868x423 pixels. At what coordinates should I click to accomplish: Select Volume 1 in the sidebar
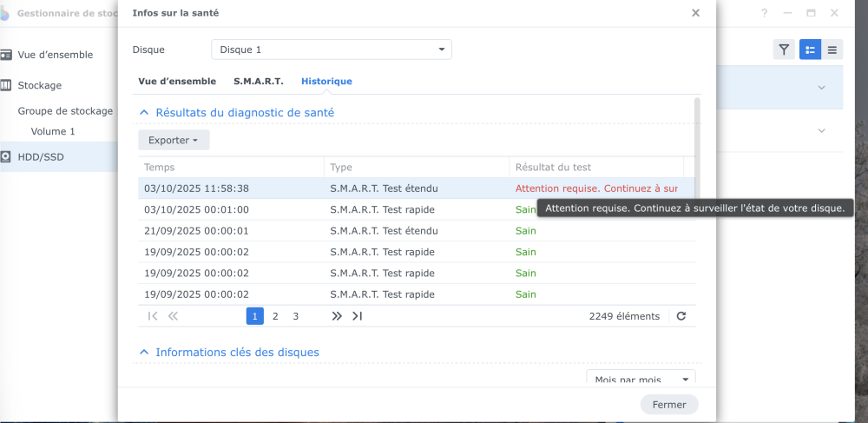[53, 131]
